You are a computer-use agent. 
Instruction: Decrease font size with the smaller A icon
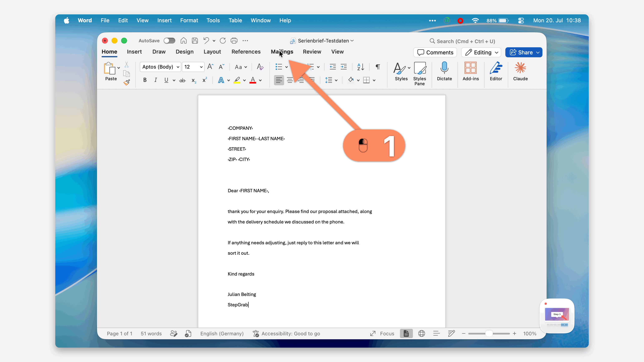221,67
